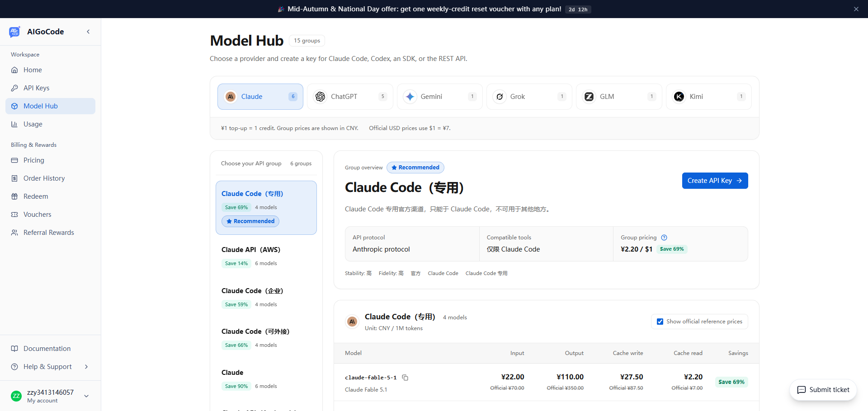Click the Group pricing help question icon
The image size is (868, 411).
click(664, 238)
